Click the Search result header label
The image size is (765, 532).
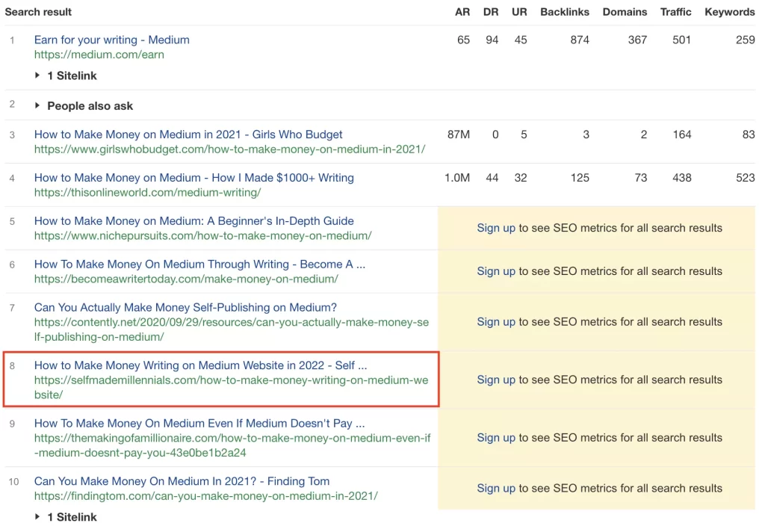pyautogui.click(x=38, y=12)
